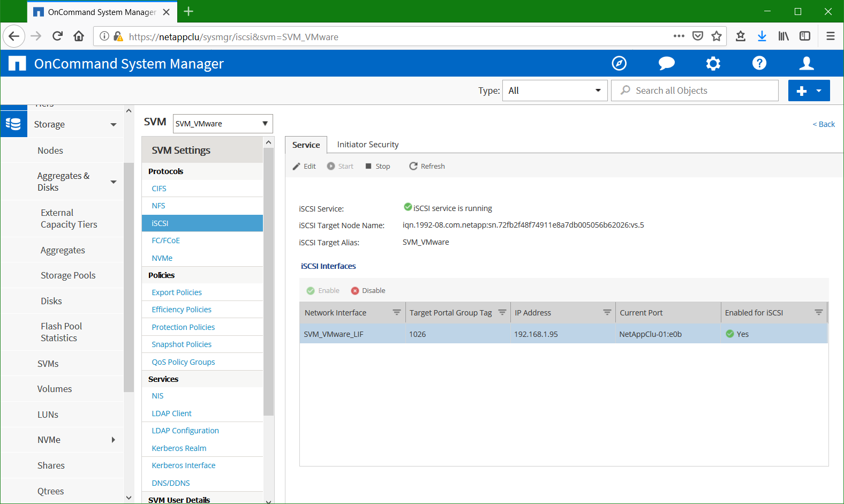Viewport: 844px width, 504px height.
Task: Open Kerberos Realm settings
Action: [179, 448]
